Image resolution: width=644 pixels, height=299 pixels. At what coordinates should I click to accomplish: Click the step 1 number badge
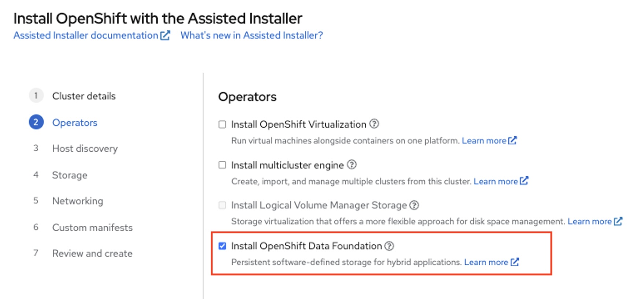36,96
